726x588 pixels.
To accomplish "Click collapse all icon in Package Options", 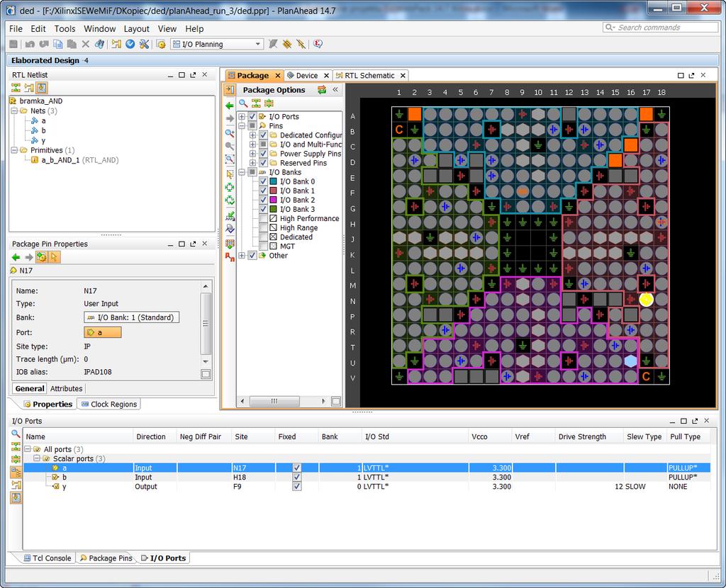I will (x=256, y=103).
